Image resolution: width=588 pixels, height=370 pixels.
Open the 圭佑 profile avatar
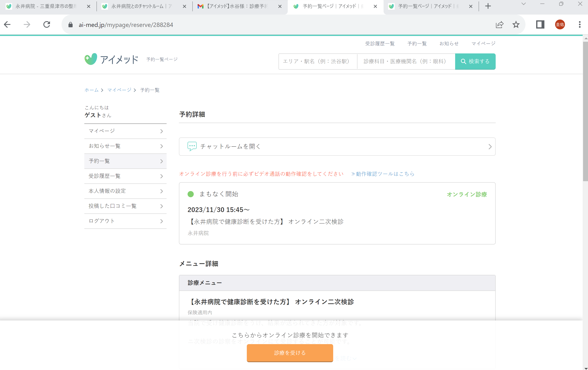point(560,25)
